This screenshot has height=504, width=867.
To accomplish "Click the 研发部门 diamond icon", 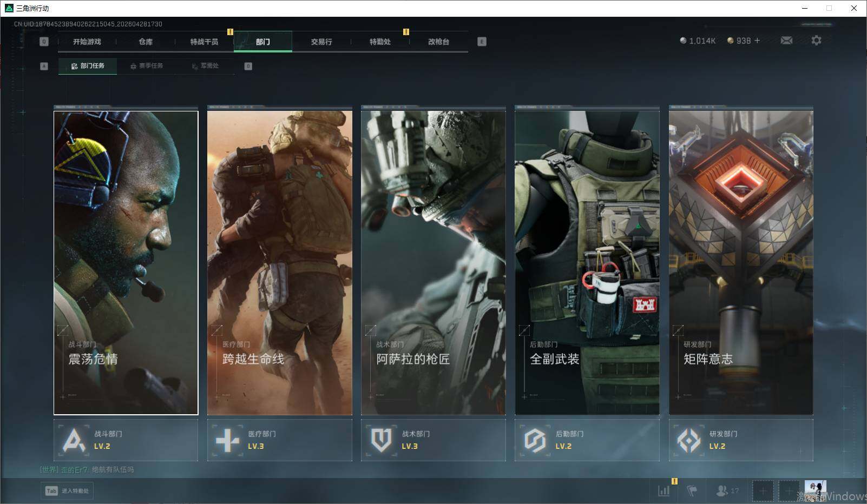I will tap(688, 440).
